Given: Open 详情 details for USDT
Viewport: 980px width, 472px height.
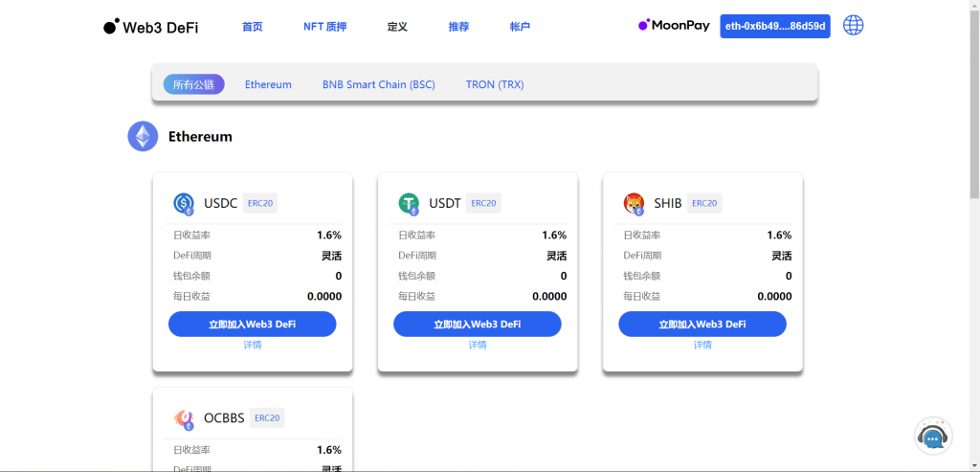Looking at the screenshot, I should click(478, 345).
